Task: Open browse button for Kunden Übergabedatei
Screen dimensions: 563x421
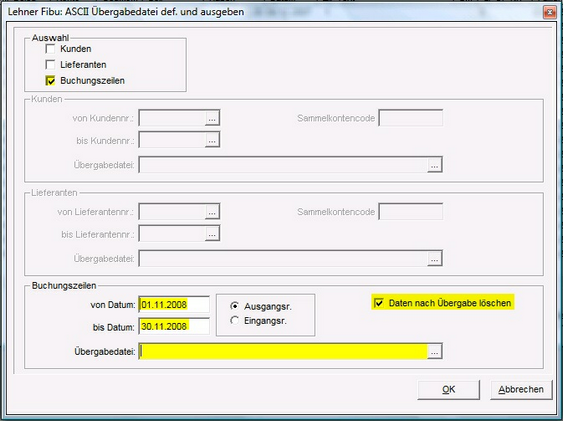Action: [x=434, y=165]
